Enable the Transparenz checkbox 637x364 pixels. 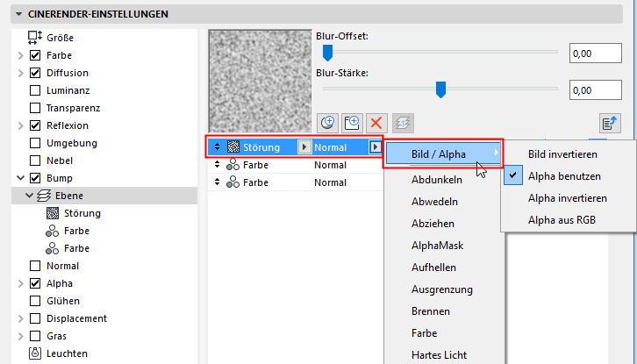click(x=35, y=108)
